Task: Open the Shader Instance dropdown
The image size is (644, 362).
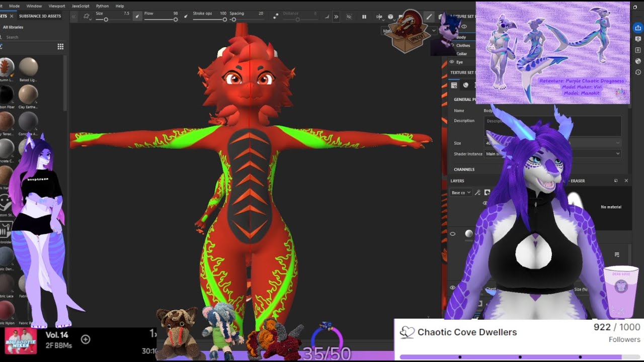Action: tap(552, 154)
